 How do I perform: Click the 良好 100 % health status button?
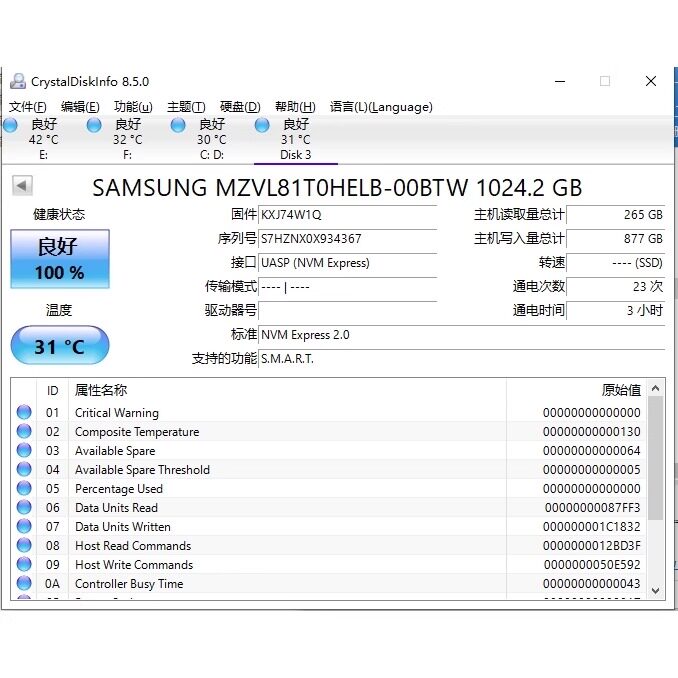60,259
